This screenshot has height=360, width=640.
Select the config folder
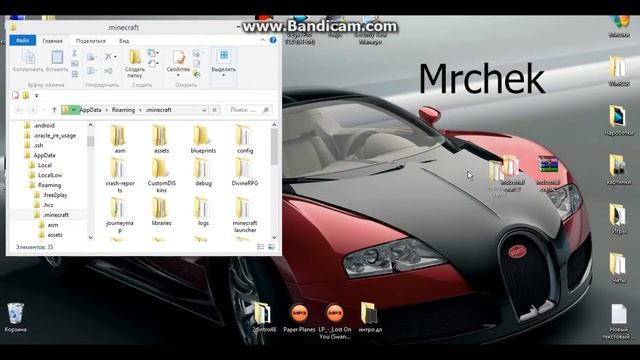[245, 140]
